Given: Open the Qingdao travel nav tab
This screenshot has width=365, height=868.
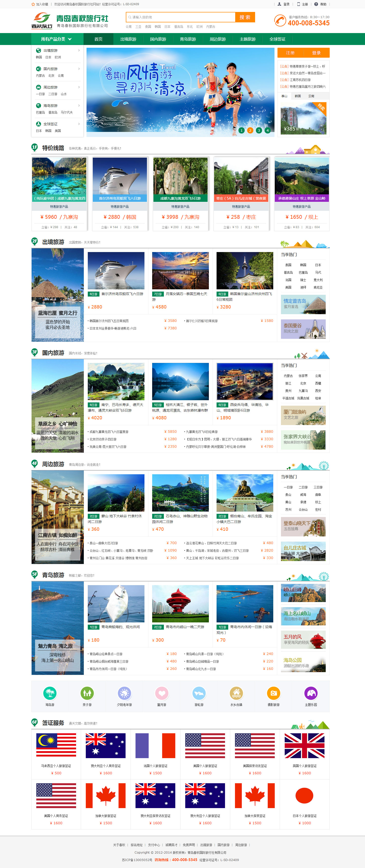Looking at the screenshot, I should (188, 39).
